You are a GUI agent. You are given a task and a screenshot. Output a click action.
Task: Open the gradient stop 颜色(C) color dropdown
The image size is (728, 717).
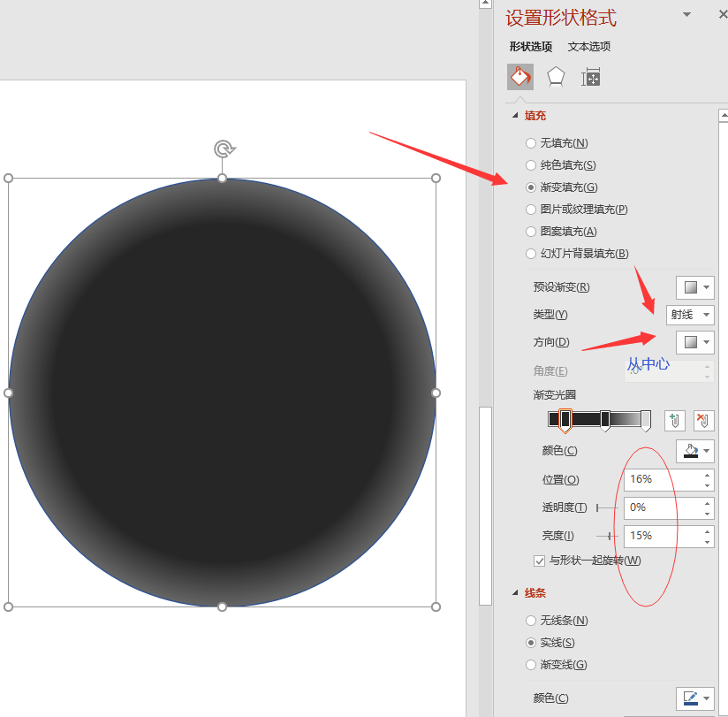pos(694,451)
